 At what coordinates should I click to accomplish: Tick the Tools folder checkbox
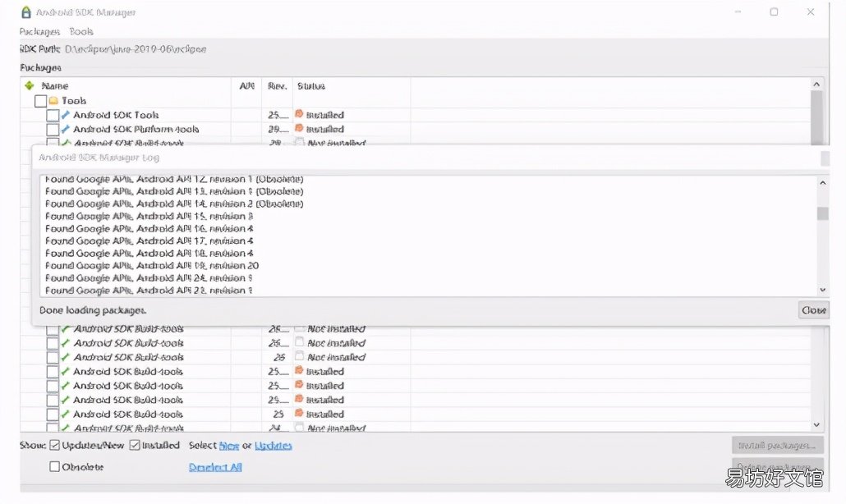click(40, 101)
